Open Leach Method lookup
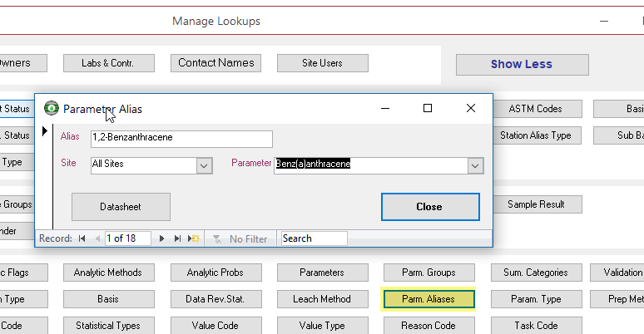 point(322,299)
